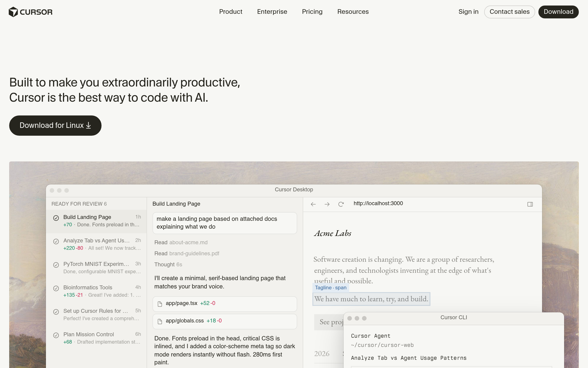Click the check icon for Build Landing Page
588x368 pixels.
coord(56,218)
